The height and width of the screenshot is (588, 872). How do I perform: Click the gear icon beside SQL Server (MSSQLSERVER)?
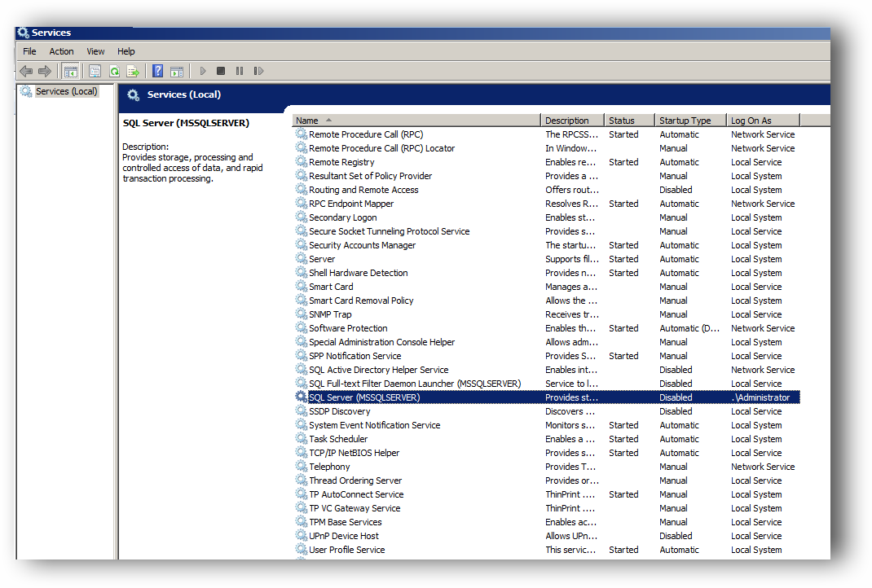pos(301,397)
